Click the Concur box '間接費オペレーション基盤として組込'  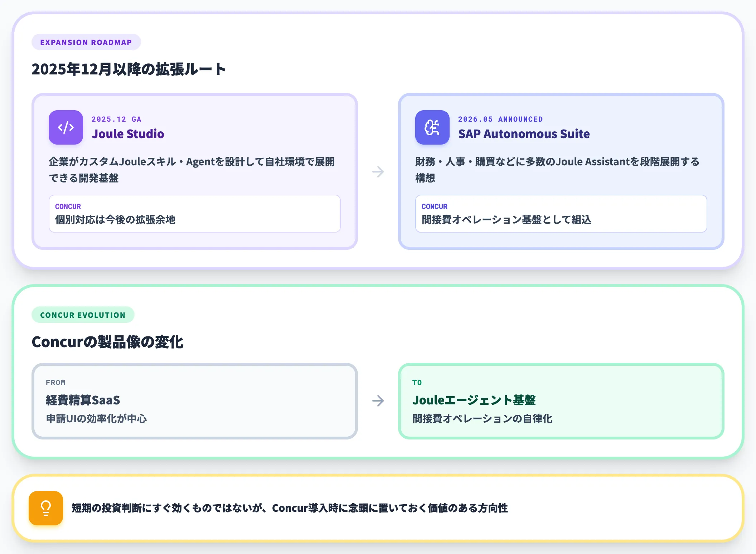pos(561,214)
